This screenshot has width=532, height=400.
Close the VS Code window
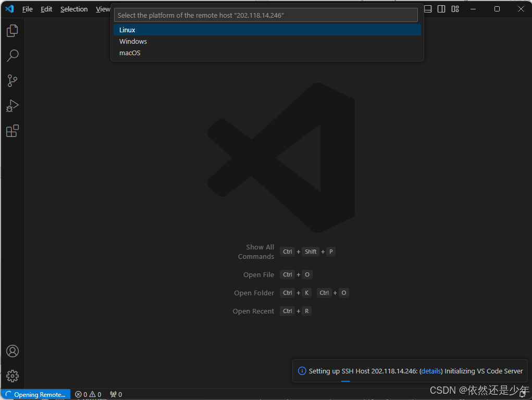point(521,9)
